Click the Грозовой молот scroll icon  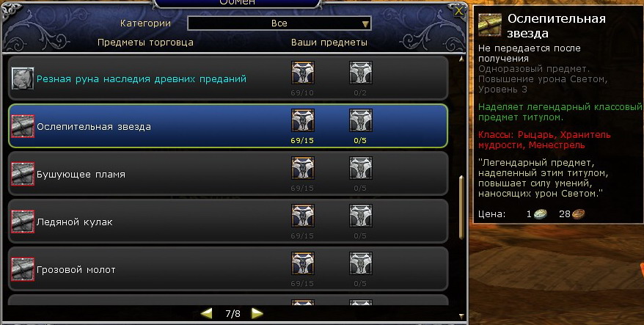(x=23, y=269)
